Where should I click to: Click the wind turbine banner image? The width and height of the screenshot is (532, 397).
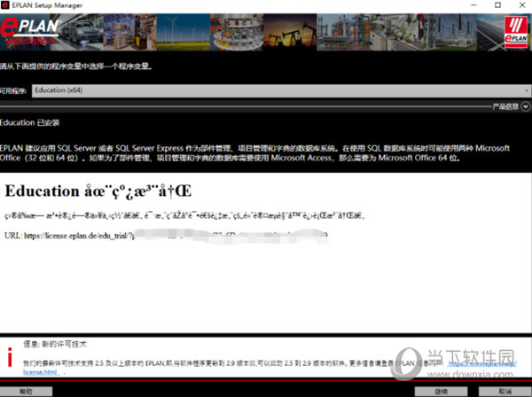coord(184,32)
